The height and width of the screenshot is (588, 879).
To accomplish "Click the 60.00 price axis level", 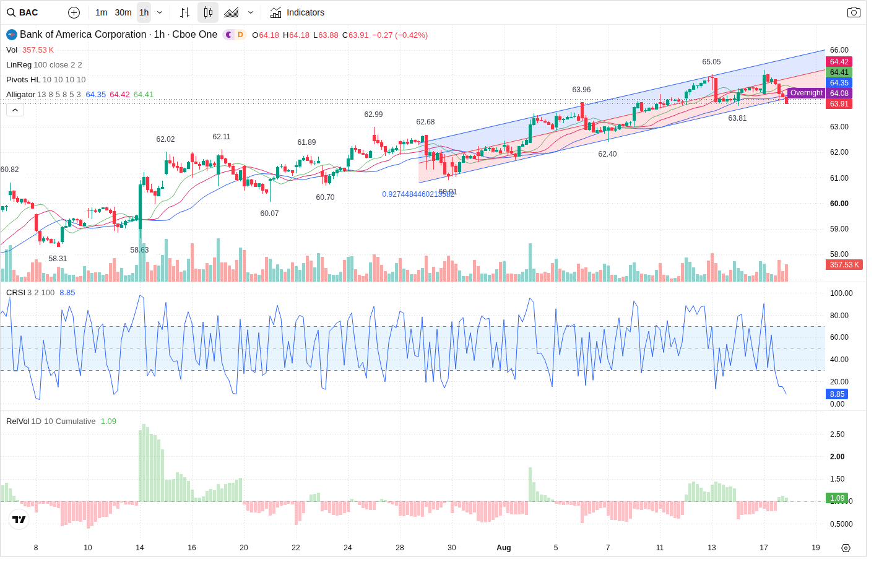I will [x=839, y=204].
